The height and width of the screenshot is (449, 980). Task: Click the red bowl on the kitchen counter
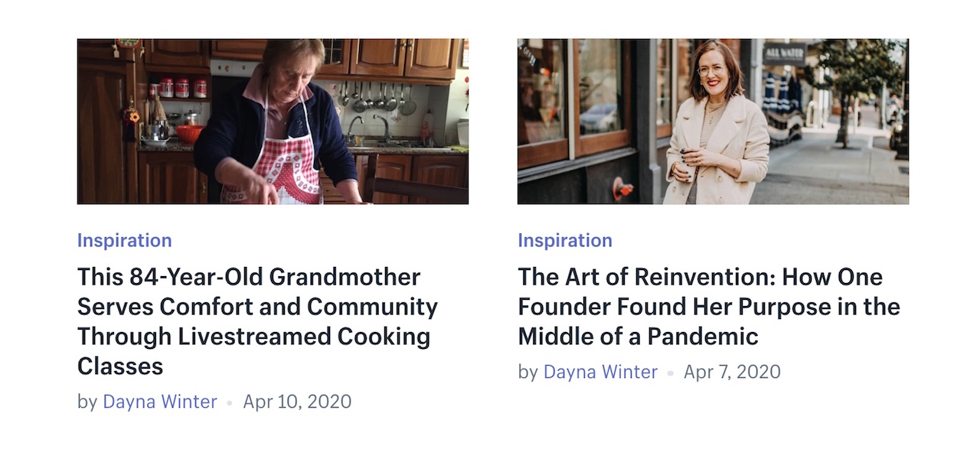pyautogui.click(x=190, y=134)
